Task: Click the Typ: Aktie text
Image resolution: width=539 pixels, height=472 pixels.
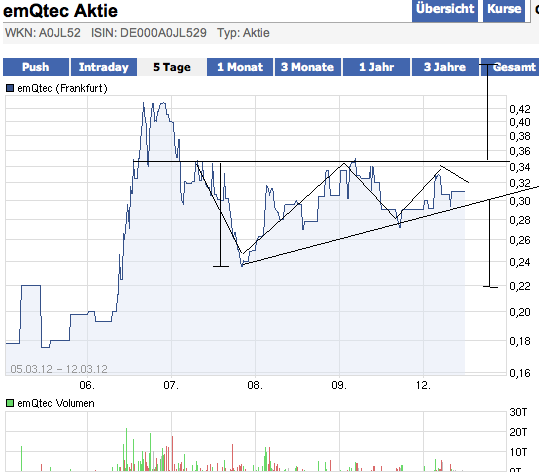Action: (243, 33)
